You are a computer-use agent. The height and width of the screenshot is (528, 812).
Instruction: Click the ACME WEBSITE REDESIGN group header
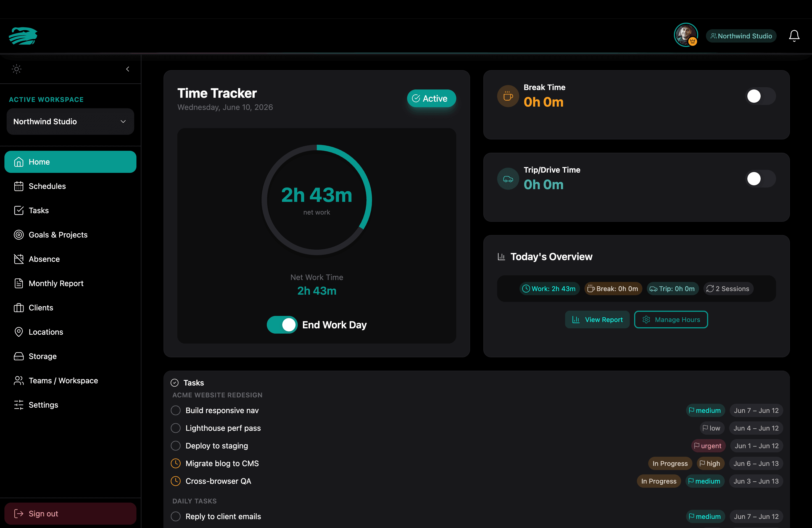217,395
